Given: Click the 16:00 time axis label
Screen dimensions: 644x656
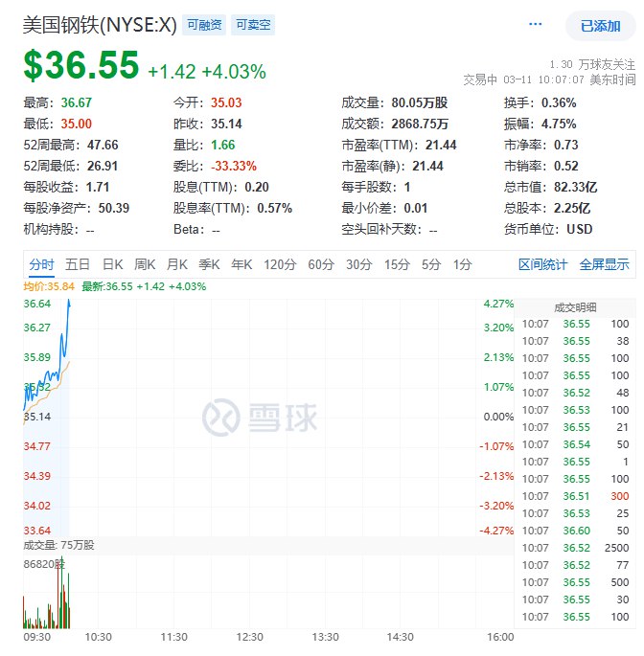Looking at the screenshot, I should click(500, 637).
